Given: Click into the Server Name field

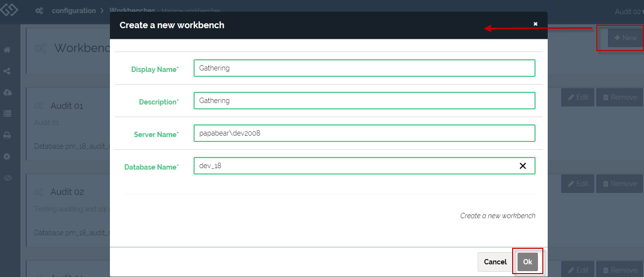Looking at the screenshot, I should click(x=364, y=133).
